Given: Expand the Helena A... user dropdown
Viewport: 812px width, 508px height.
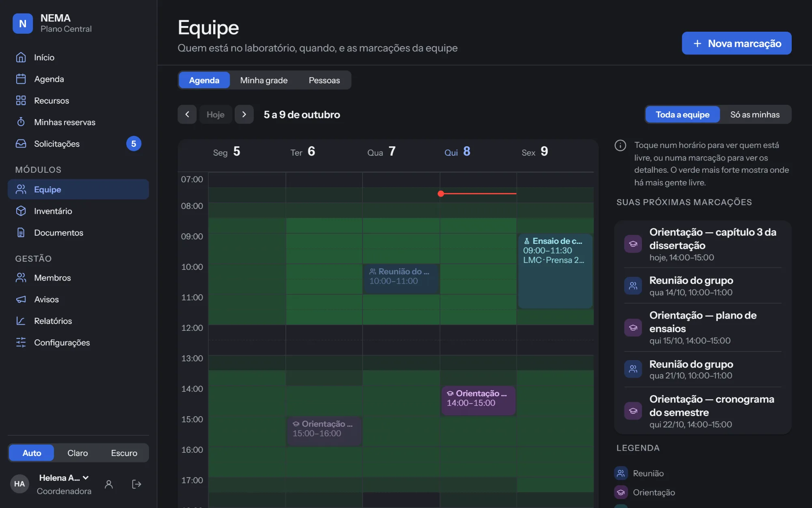Looking at the screenshot, I should click(64, 478).
